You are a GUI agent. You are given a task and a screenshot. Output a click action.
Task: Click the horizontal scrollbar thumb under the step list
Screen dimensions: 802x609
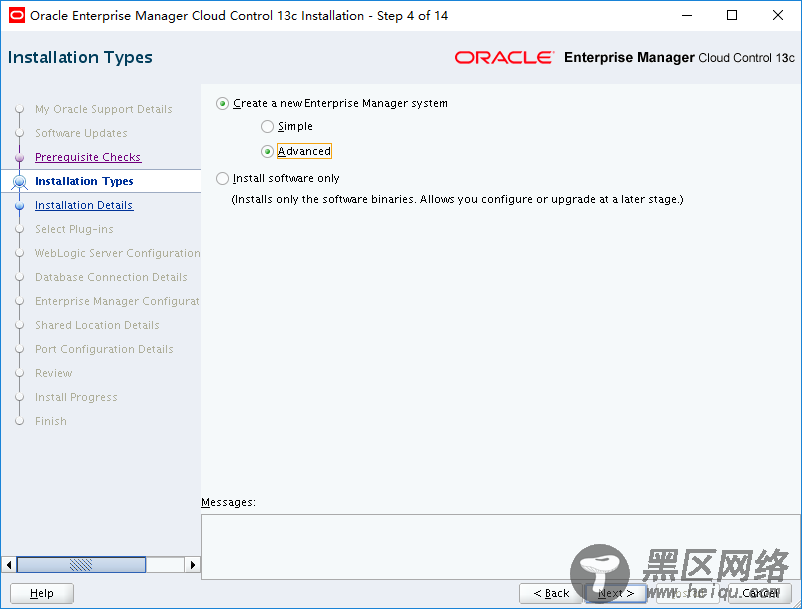81,565
